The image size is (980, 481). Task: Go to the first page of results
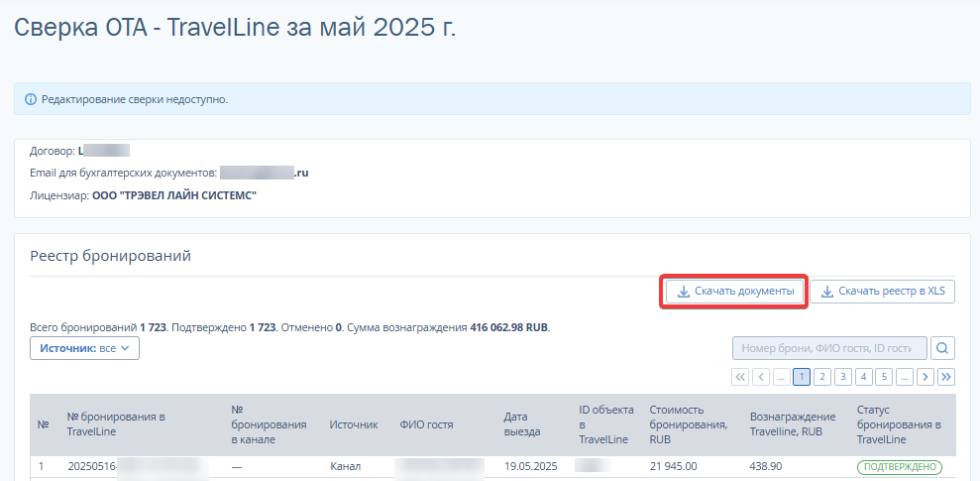coord(740,377)
